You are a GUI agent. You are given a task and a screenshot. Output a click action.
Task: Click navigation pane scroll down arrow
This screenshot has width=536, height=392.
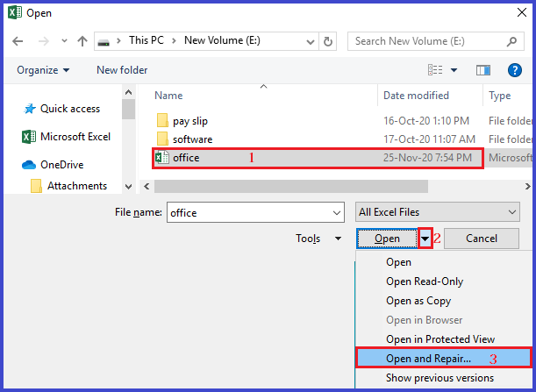[x=129, y=187]
